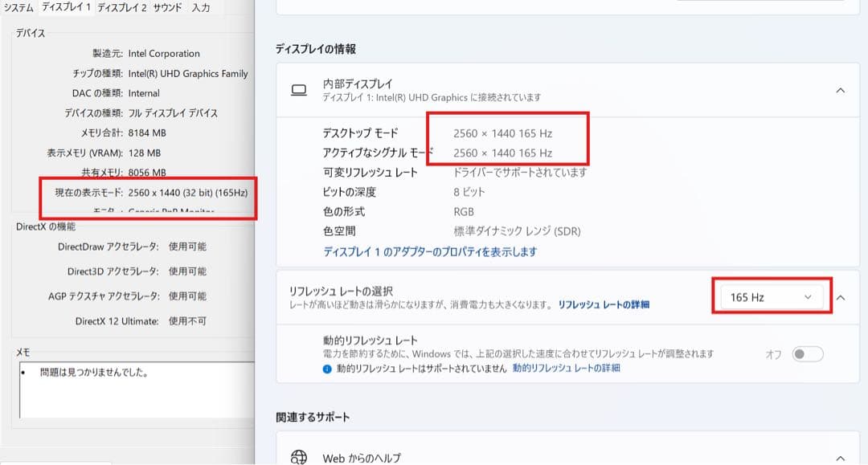Open the 165 Hz refresh rate dropdown
The height and width of the screenshot is (465, 868).
771,296
